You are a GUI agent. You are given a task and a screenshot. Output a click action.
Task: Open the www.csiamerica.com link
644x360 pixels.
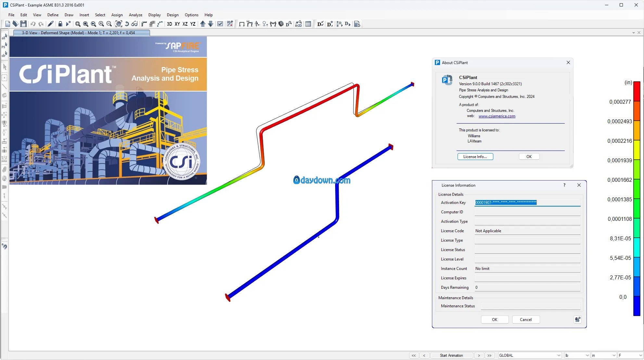click(497, 116)
